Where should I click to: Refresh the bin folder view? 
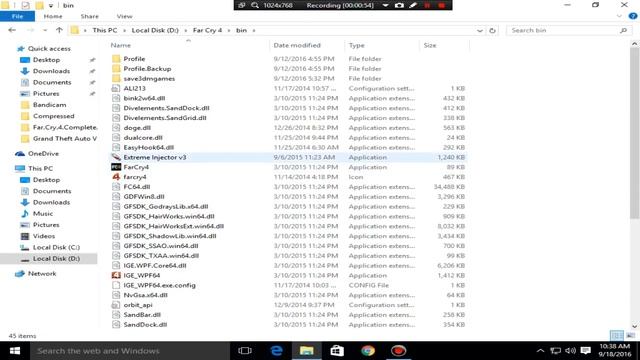493,31
